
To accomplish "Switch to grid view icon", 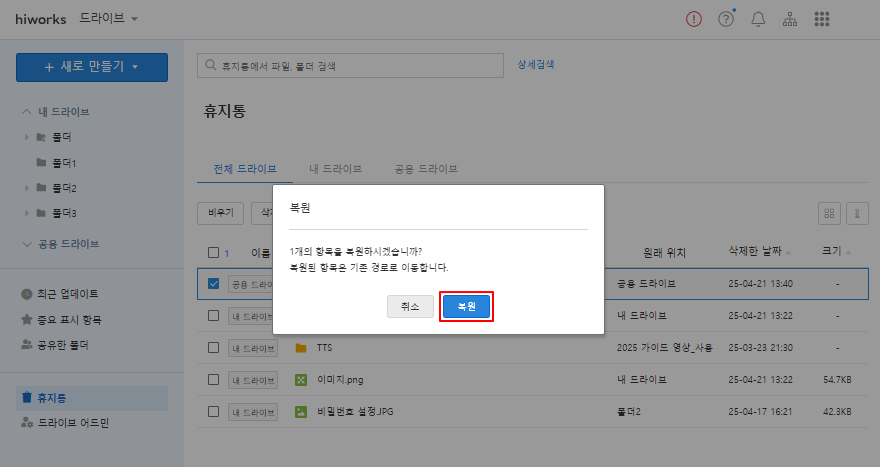I will [x=829, y=212].
